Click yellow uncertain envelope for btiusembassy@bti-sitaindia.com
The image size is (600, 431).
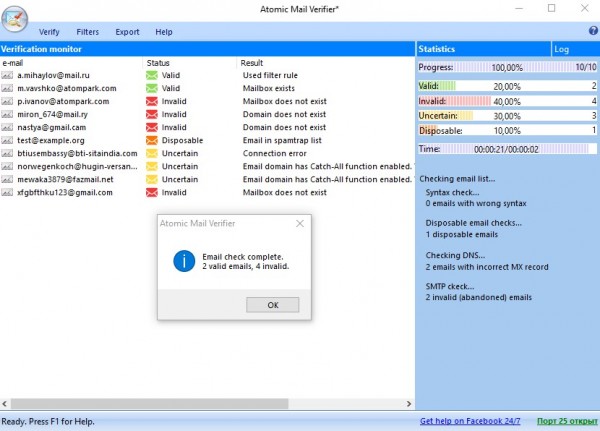click(152, 153)
